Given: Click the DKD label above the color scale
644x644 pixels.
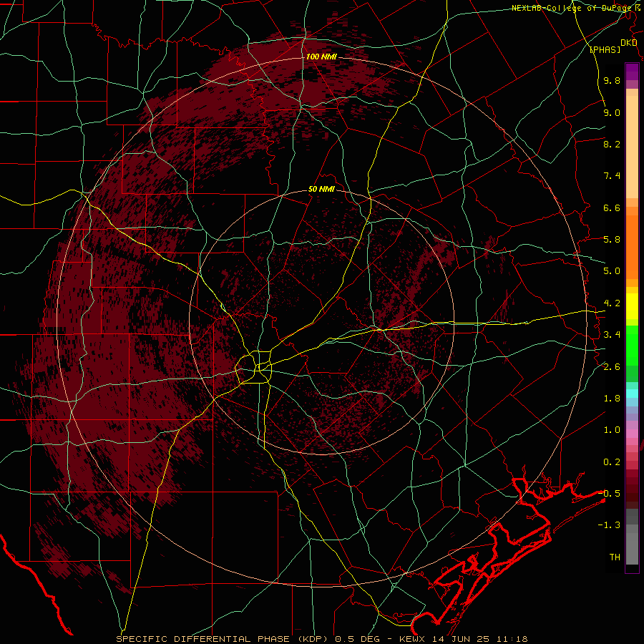Looking at the screenshot, I should (x=628, y=43).
